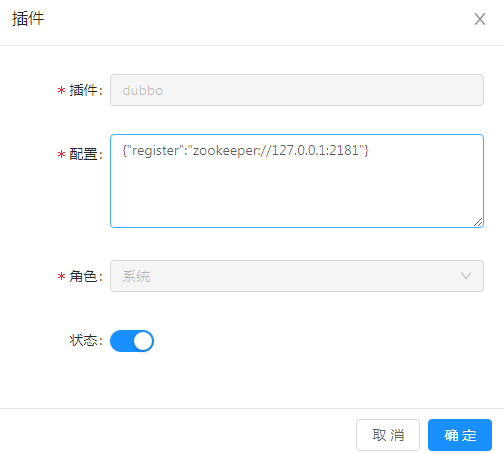Close the 插件 dialog with the X icon
The image size is (504, 453).
coord(480,19)
